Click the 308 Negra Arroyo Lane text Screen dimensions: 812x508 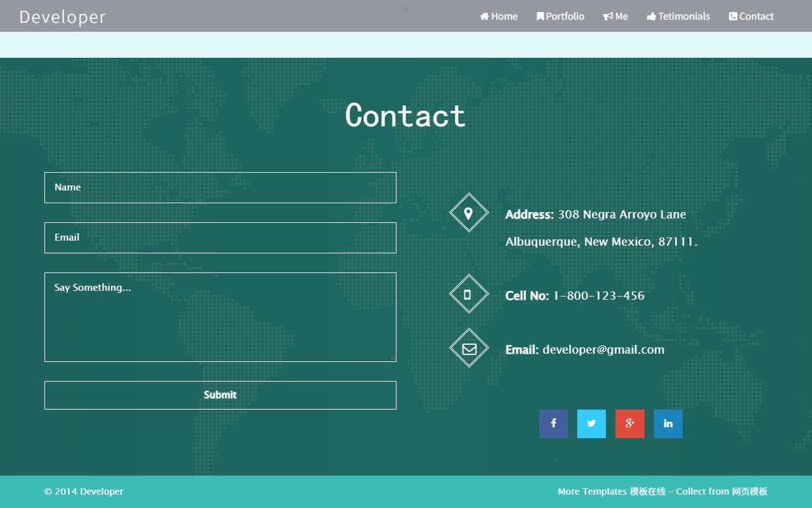pos(622,215)
